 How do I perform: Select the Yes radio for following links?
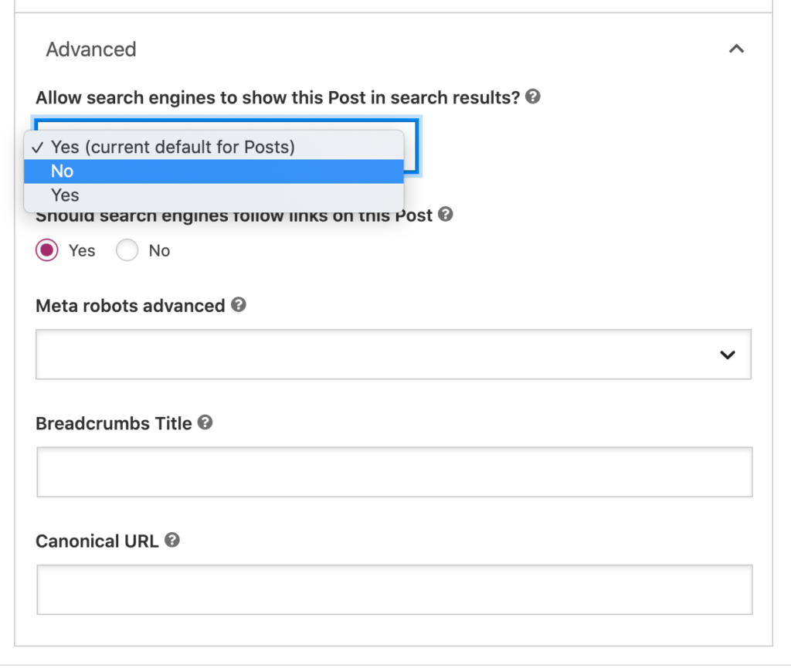[x=46, y=250]
